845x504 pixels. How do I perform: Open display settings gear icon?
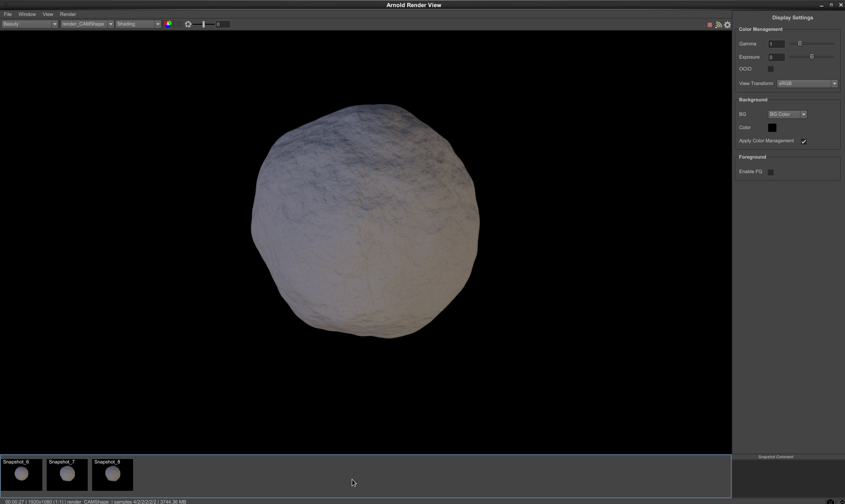coord(727,25)
